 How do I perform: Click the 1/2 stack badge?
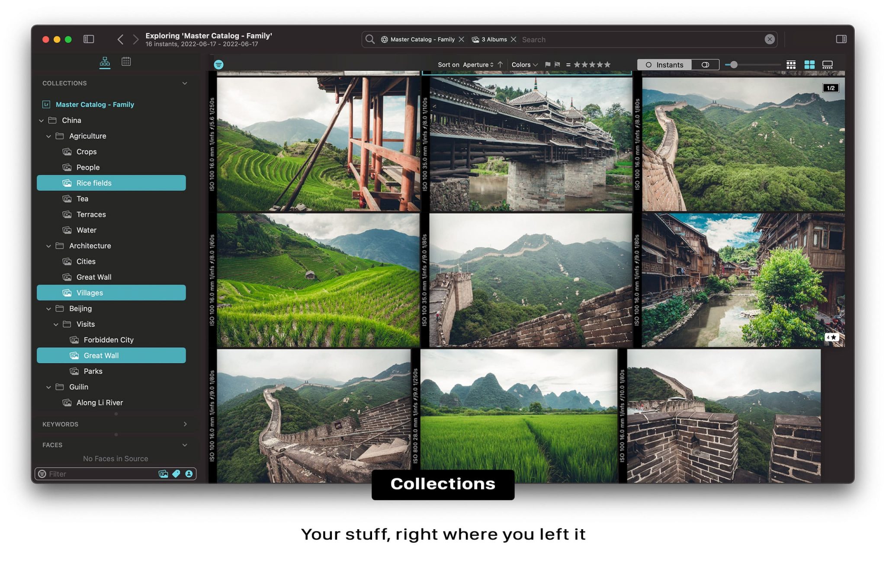coord(830,88)
